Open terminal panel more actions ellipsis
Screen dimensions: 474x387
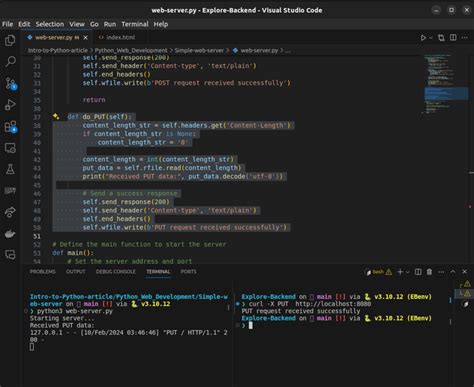pyautogui.click(x=441, y=272)
